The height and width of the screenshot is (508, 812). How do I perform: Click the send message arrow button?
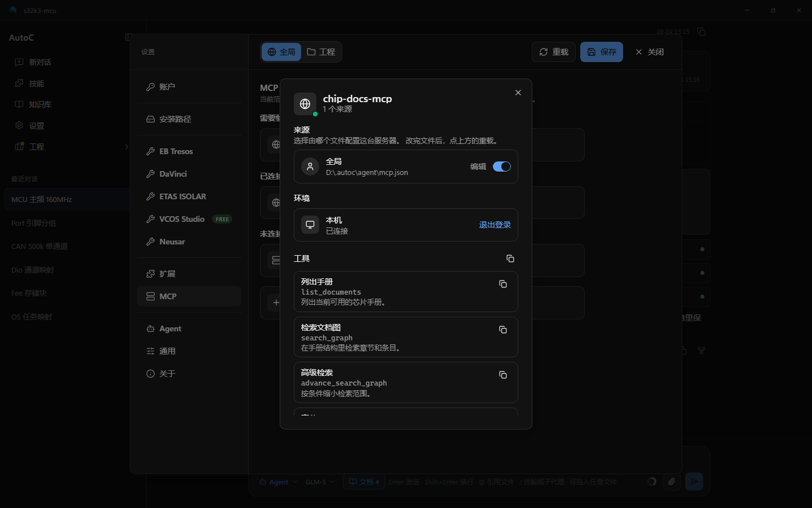694,481
